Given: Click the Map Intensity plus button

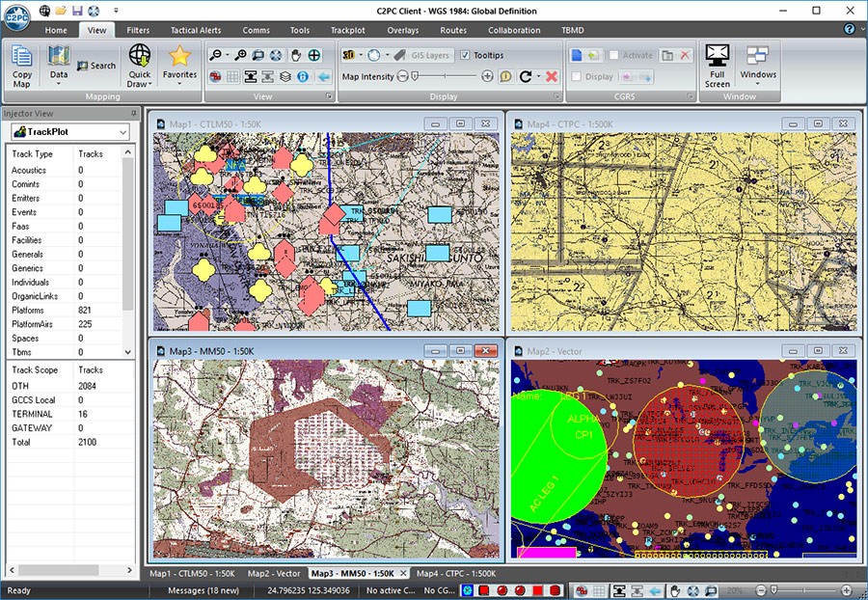Looking at the screenshot, I should point(487,76).
